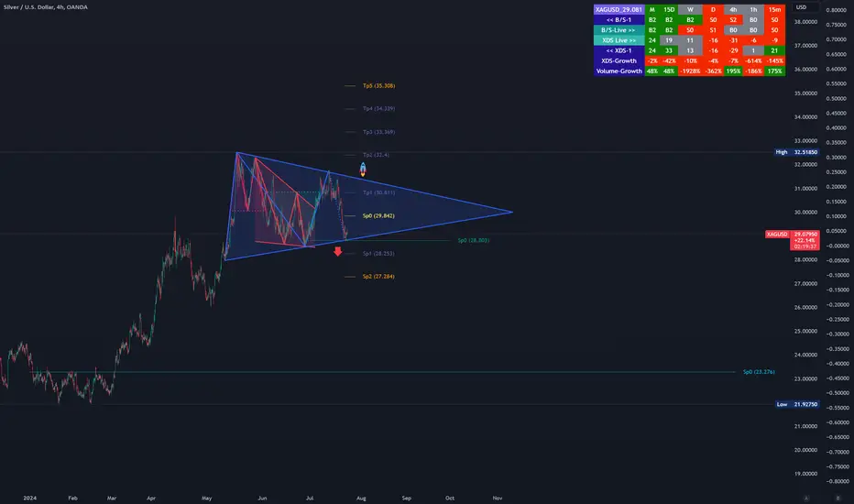Select the W column header in table
This screenshot has height=504, width=854.
click(x=690, y=10)
